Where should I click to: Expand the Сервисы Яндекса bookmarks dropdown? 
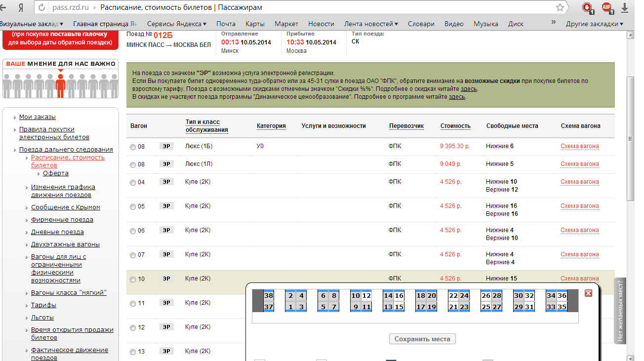coord(177,24)
